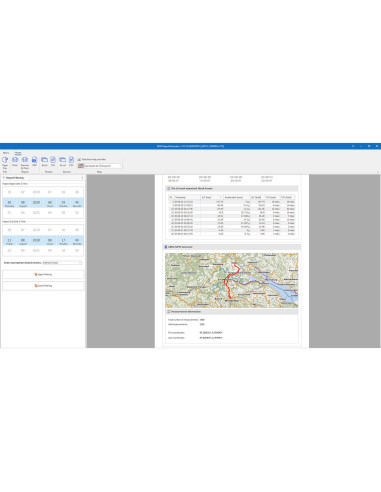
Task: Click the Apply Filtering button
Action: 43,274
